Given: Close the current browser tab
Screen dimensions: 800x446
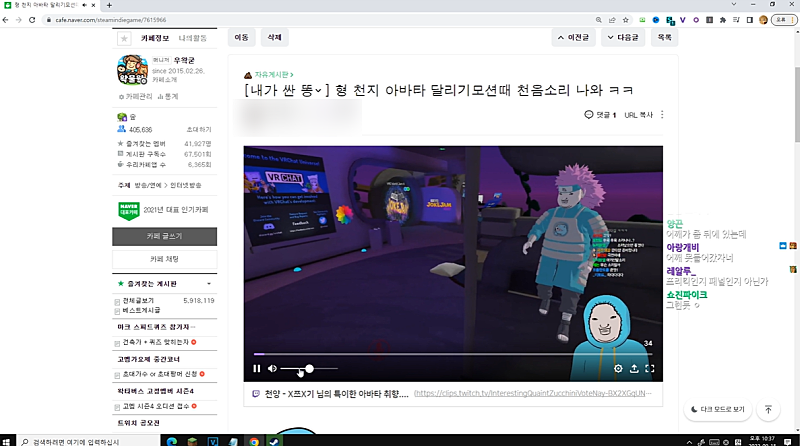Looking at the screenshot, I should point(93,5).
